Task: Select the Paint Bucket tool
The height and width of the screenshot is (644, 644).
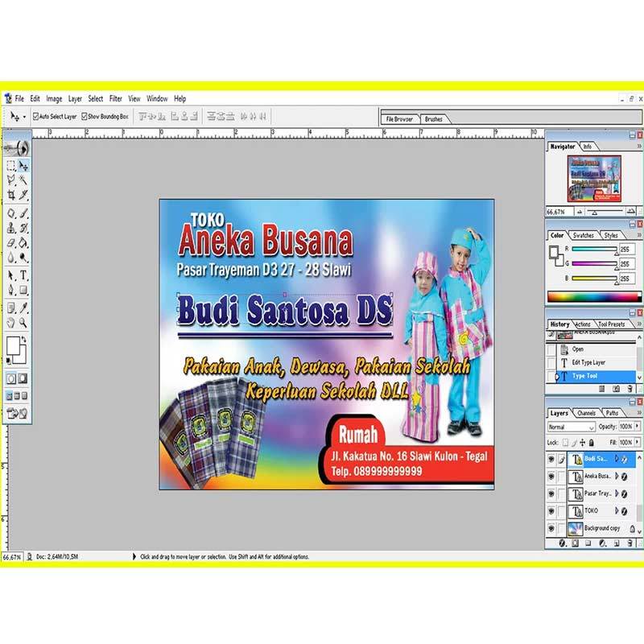Action: pyautogui.click(x=23, y=243)
